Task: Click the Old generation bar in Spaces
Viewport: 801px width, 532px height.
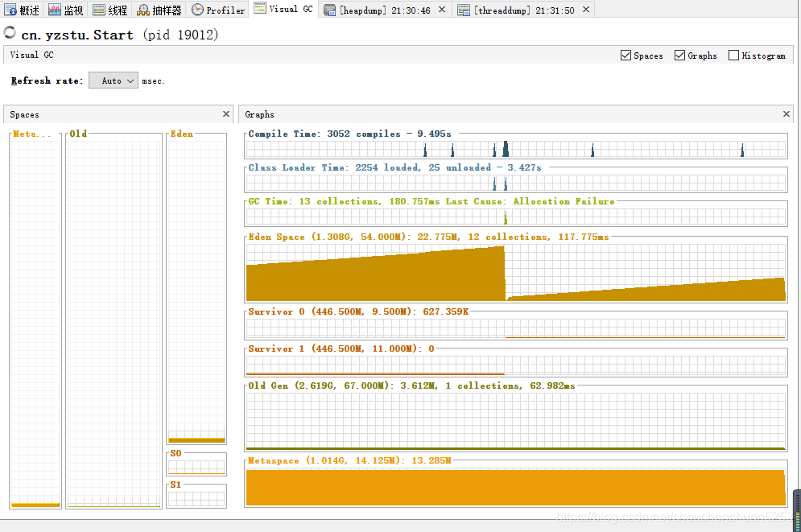Action: click(114, 323)
